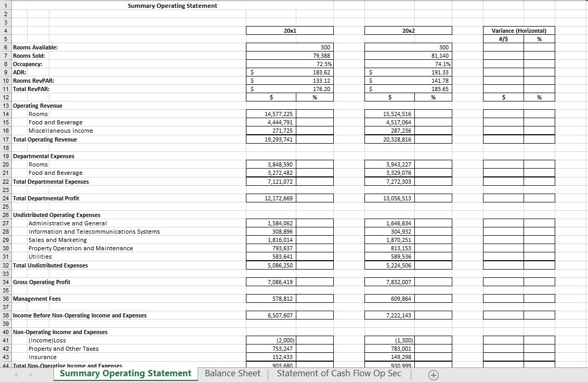Select the Summary Operating Statement tab
The height and width of the screenshot is (383, 588).
[x=125, y=374]
